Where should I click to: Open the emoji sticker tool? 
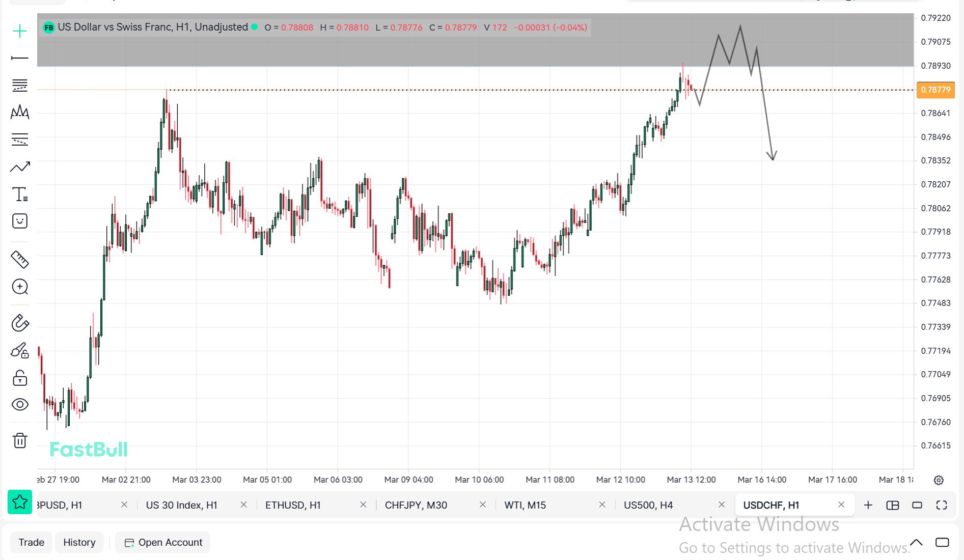click(x=20, y=221)
